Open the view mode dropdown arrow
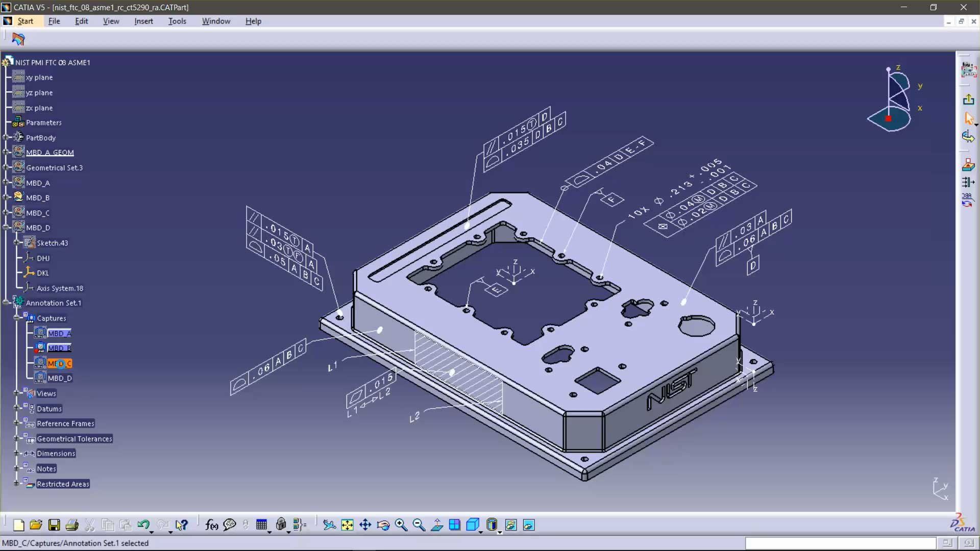Image resolution: width=980 pixels, height=551 pixels. [x=500, y=532]
